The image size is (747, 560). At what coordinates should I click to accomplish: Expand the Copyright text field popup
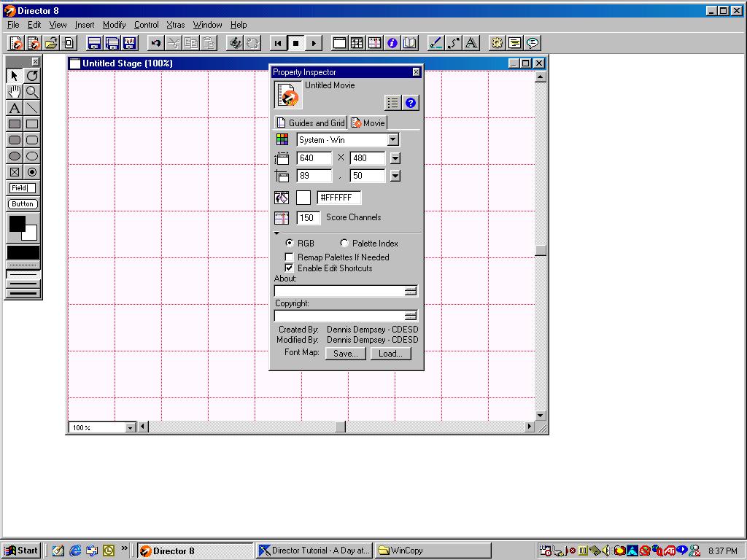pos(410,316)
